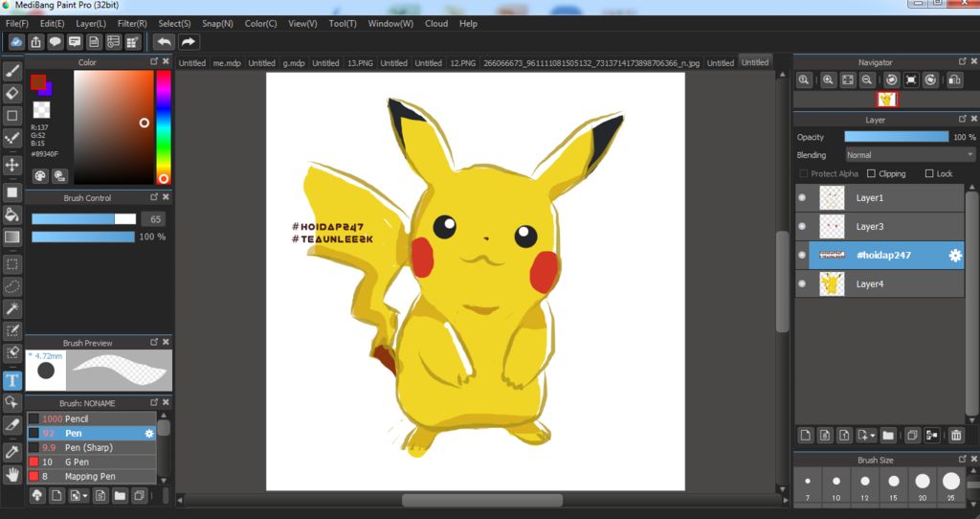Screen dimensions: 980x519
Task: Select the Dot tool with pencil icon
Action: (11, 138)
